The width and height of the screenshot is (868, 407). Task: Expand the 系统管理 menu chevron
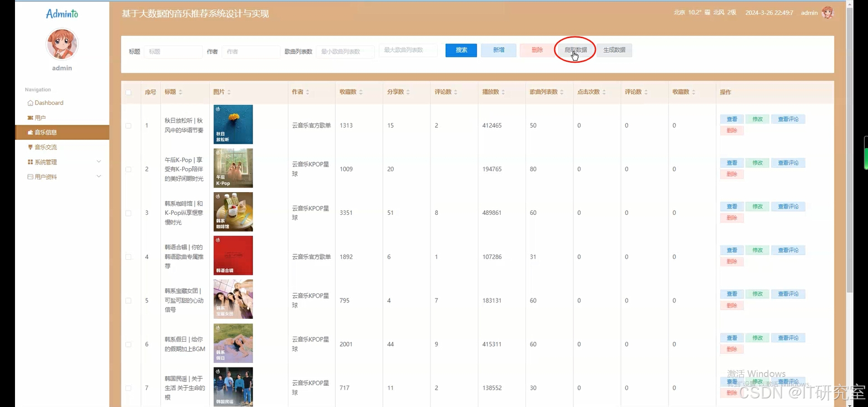[x=99, y=162]
